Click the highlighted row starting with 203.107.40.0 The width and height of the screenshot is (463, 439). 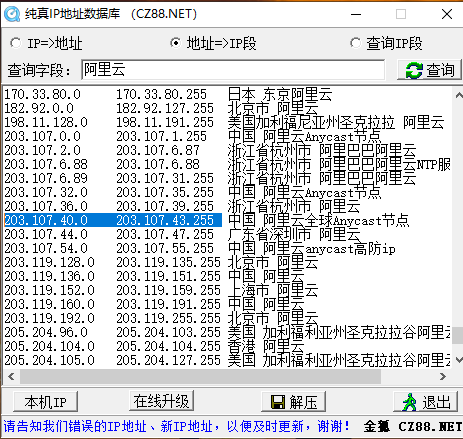(227, 220)
